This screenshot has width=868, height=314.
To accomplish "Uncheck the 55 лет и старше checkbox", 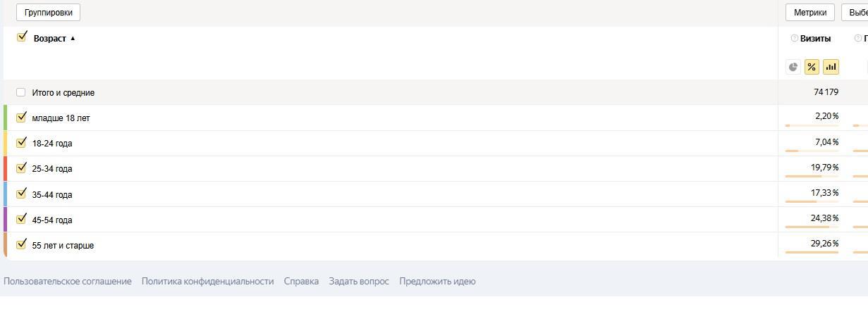I will click(x=21, y=244).
